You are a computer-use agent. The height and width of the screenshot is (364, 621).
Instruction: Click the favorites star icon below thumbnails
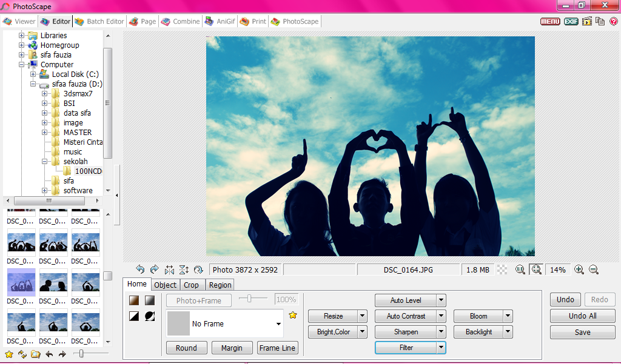click(8, 354)
